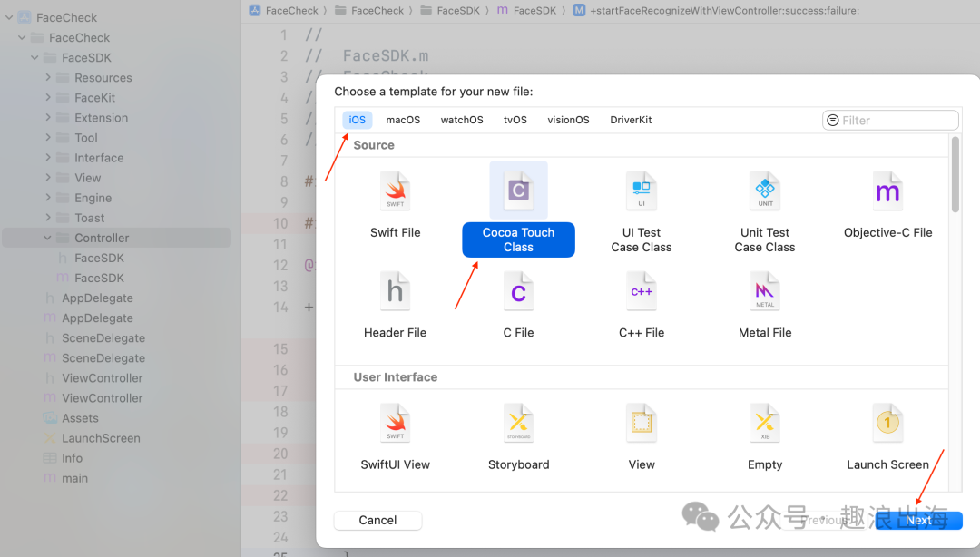
Task: Click the Next button
Action: click(x=918, y=520)
